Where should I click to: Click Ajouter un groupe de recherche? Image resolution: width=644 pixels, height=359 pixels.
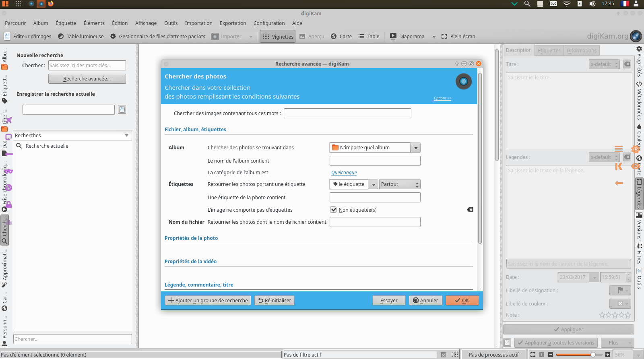[x=208, y=300]
